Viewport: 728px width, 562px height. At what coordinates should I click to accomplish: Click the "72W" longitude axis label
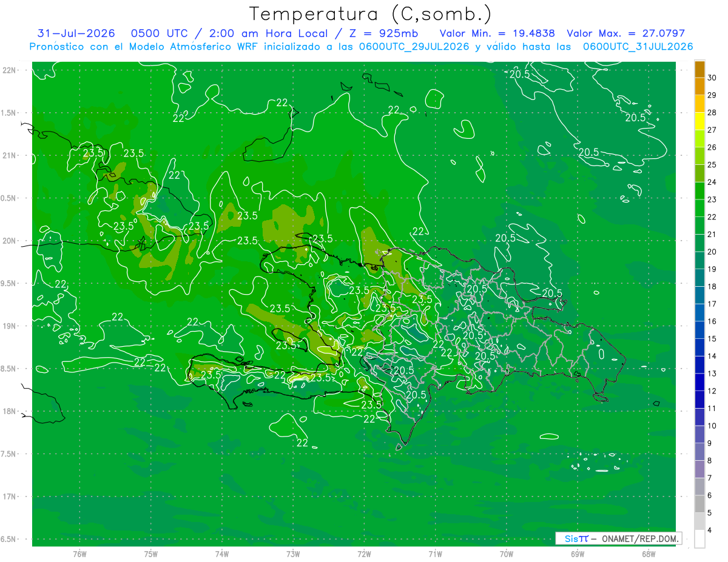coord(364,554)
